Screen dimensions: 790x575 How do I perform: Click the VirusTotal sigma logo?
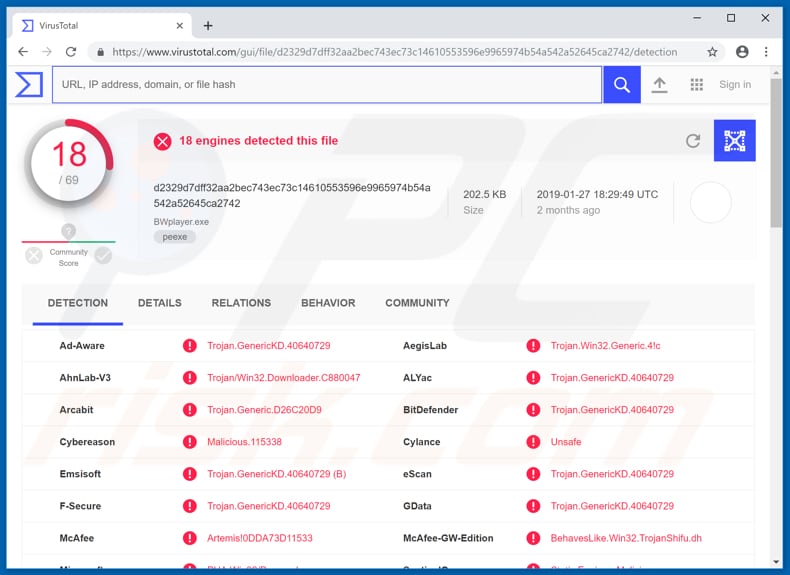[x=29, y=84]
